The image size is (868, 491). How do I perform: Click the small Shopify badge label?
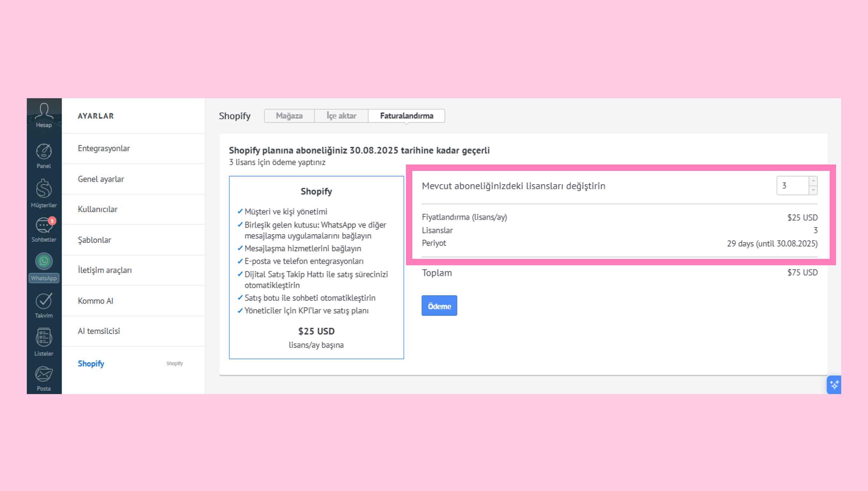[175, 363]
